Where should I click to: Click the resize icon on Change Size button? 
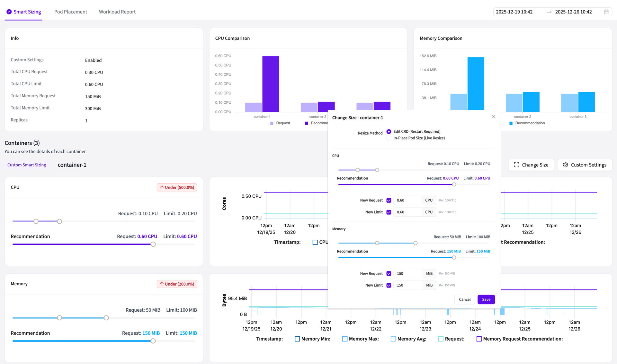tap(516, 165)
